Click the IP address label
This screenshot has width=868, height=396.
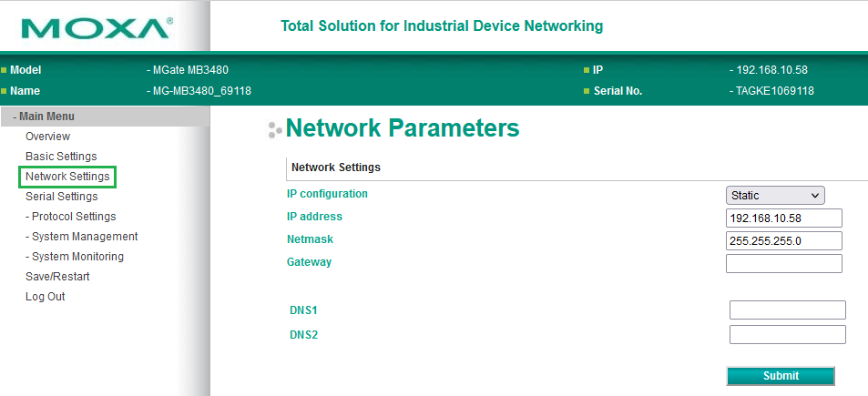tap(314, 217)
